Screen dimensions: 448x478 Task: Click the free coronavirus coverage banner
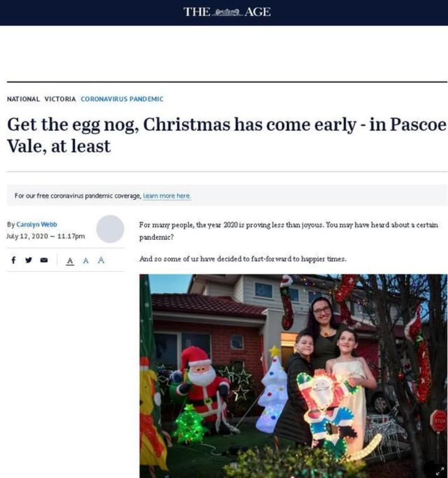pos(227,196)
